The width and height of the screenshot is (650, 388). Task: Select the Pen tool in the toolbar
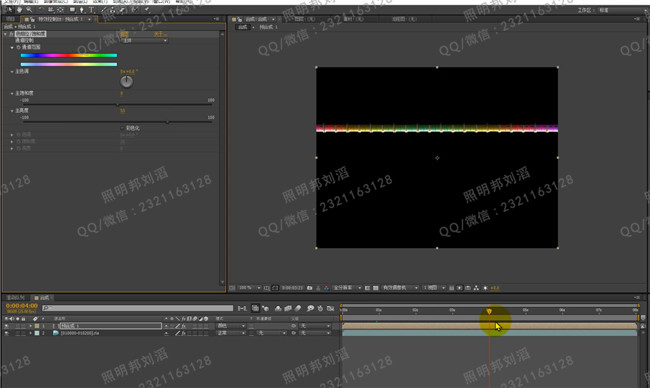(82, 9)
